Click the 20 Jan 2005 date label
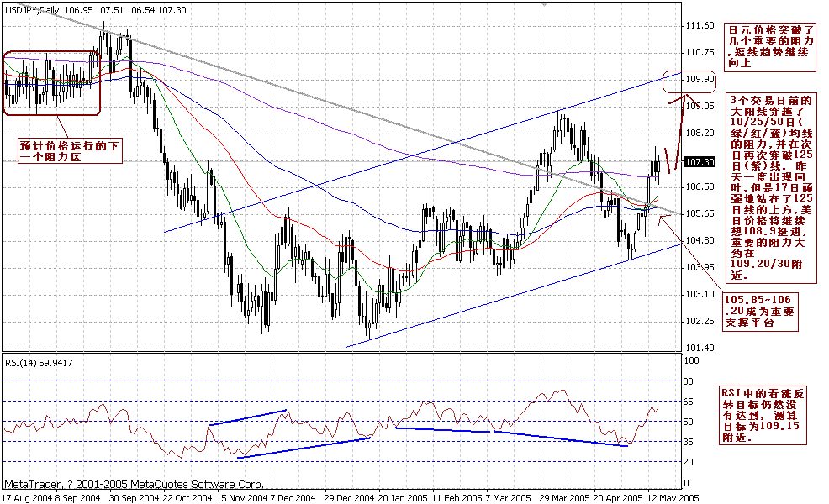The width and height of the screenshot is (829, 504). pos(403,498)
